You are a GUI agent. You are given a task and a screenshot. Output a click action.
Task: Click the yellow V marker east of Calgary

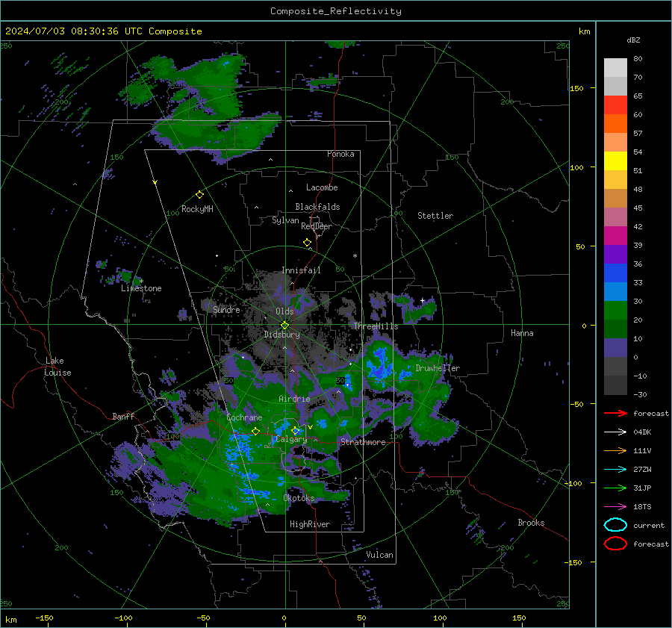[310, 427]
